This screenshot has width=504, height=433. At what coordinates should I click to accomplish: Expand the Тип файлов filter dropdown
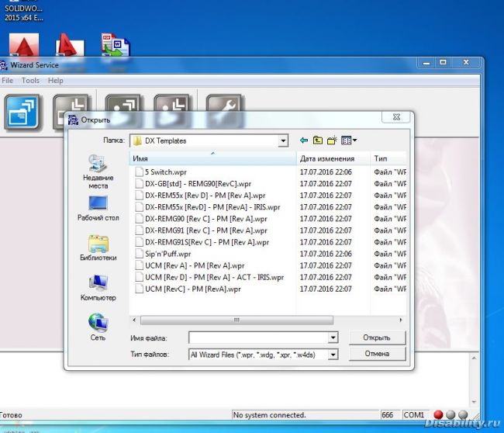pos(333,354)
